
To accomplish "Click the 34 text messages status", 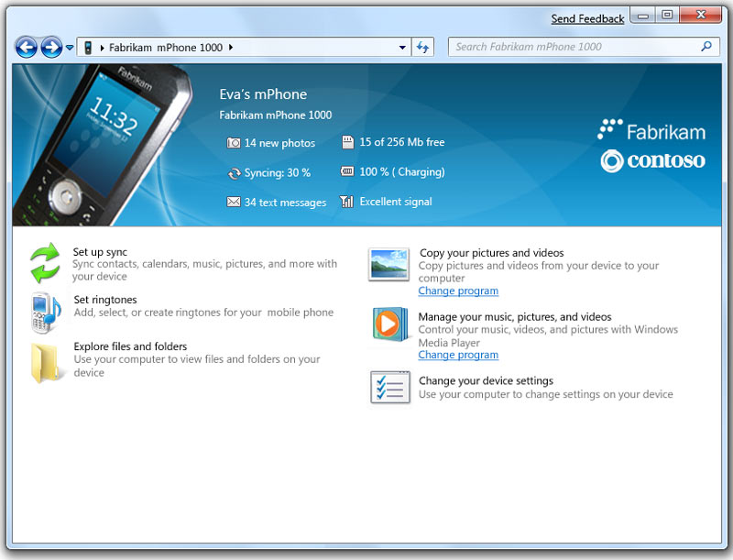I will click(x=285, y=202).
